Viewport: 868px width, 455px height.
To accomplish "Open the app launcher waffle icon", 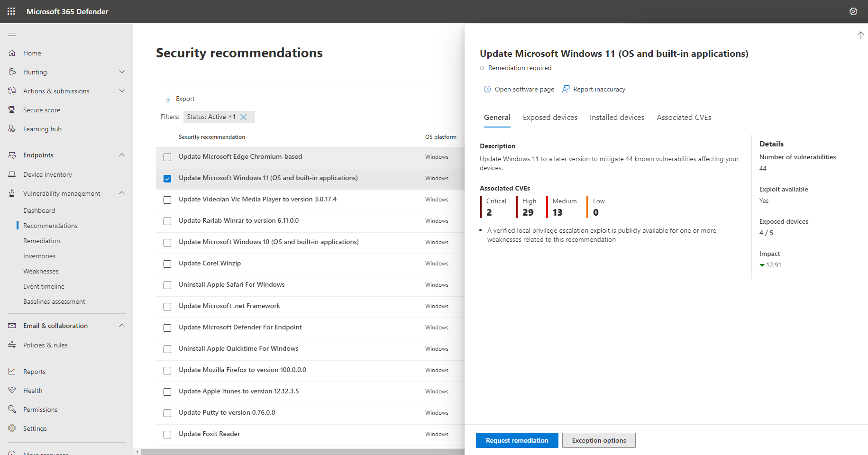I will (11, 11).
